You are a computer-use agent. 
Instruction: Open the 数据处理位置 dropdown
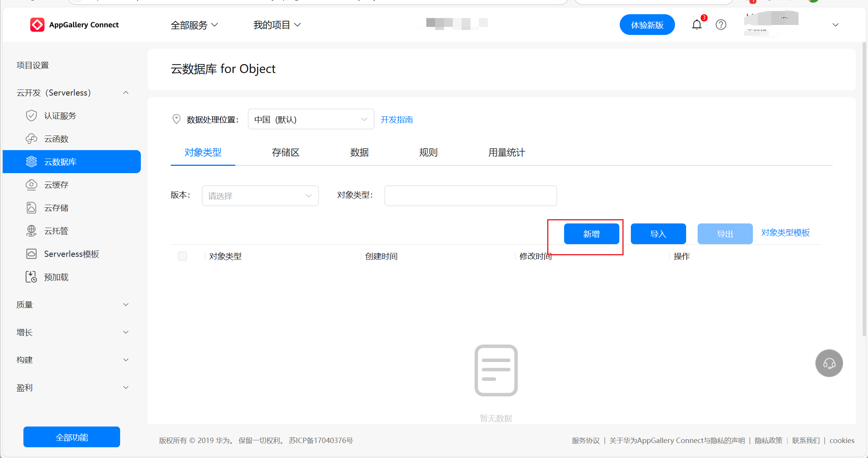[x=311, y=119]
